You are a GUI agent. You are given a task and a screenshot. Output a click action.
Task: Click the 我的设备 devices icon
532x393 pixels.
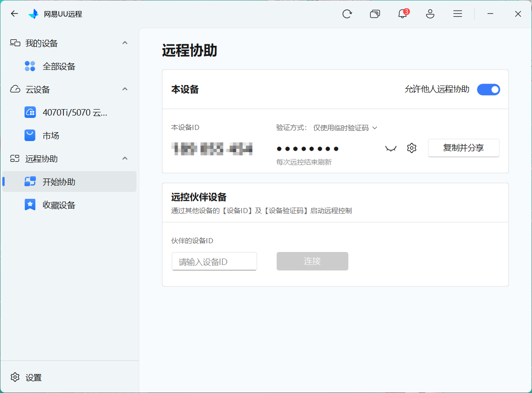15,43
